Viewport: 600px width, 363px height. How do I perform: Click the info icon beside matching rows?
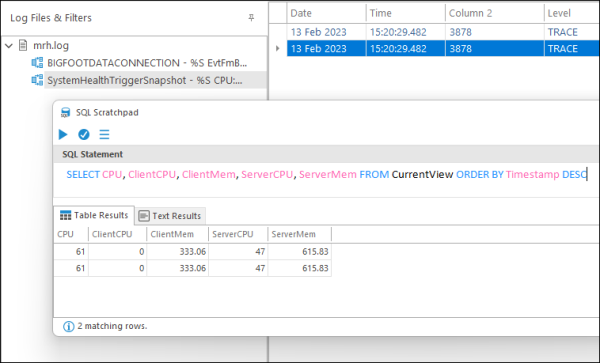tap(68, 326)
